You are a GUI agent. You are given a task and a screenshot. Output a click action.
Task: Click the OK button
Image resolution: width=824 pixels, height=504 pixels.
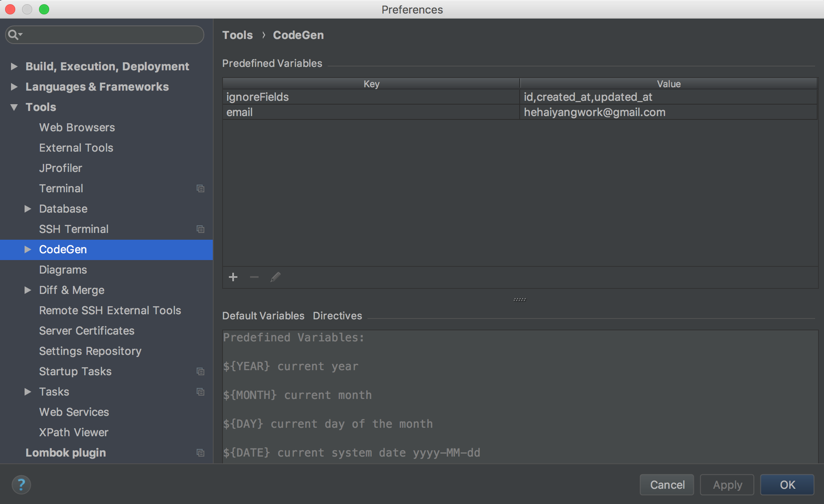[x=788, y=484]
